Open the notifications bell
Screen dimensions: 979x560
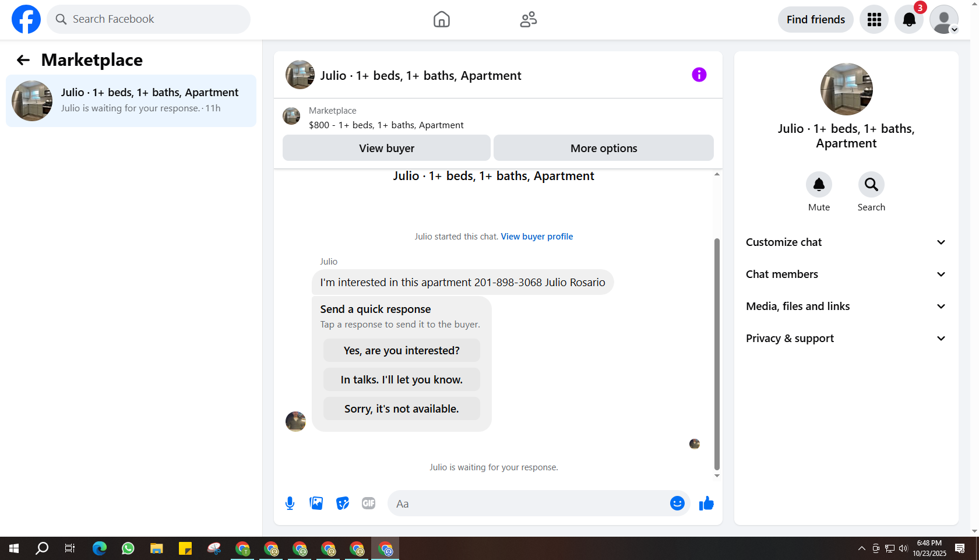[x=909, y=19]
